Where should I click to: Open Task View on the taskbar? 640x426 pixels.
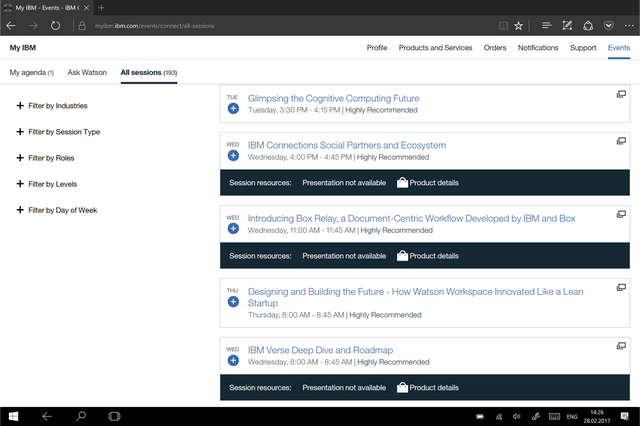pyautogui.click(x=114, y=415)
